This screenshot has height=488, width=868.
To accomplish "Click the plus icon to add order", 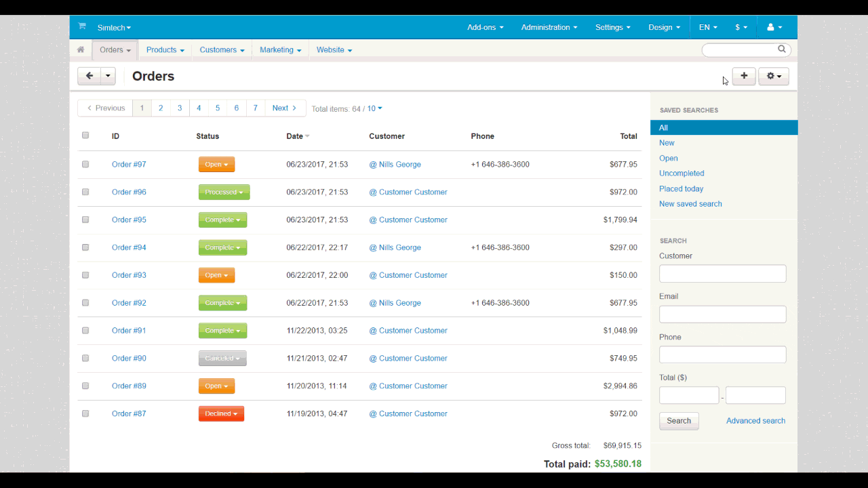I will point(744,76).
